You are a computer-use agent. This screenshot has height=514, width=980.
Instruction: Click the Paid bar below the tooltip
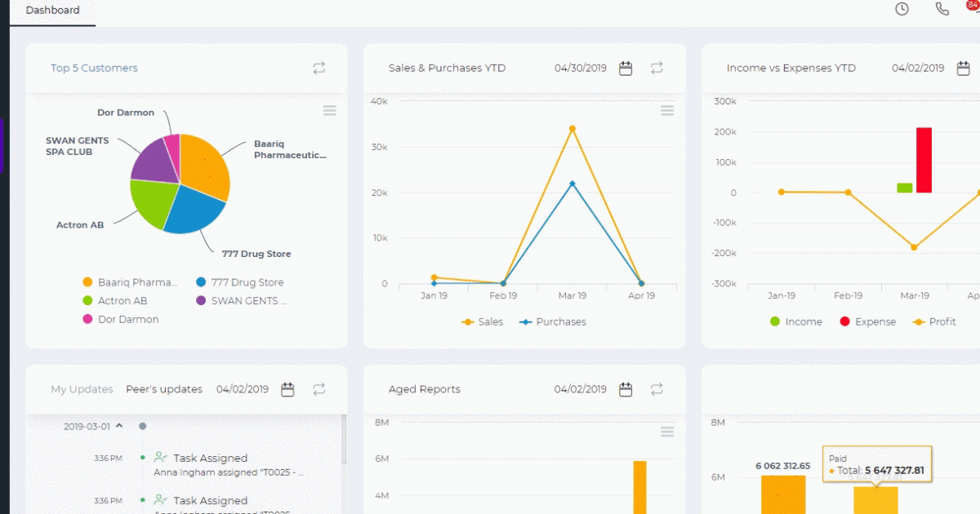(x=876, y=500)
